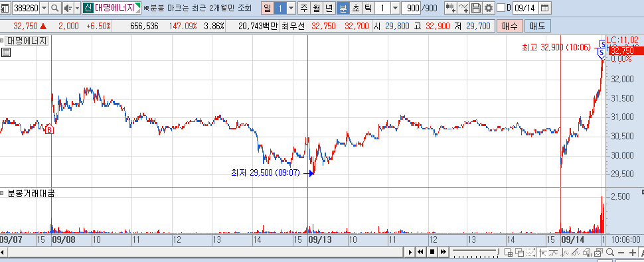Switch to 주 weekly period tab
644x262 pixels.
(x=303, y=8)
